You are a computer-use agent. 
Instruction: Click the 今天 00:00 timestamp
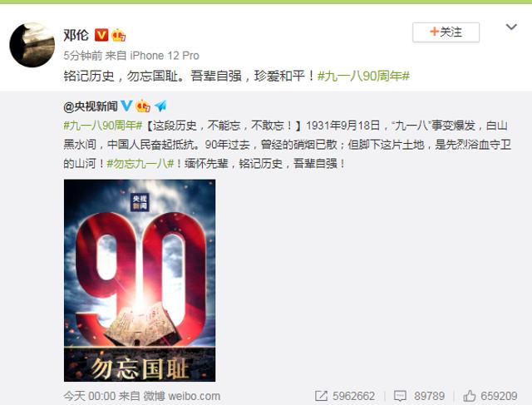pos(90,396)
